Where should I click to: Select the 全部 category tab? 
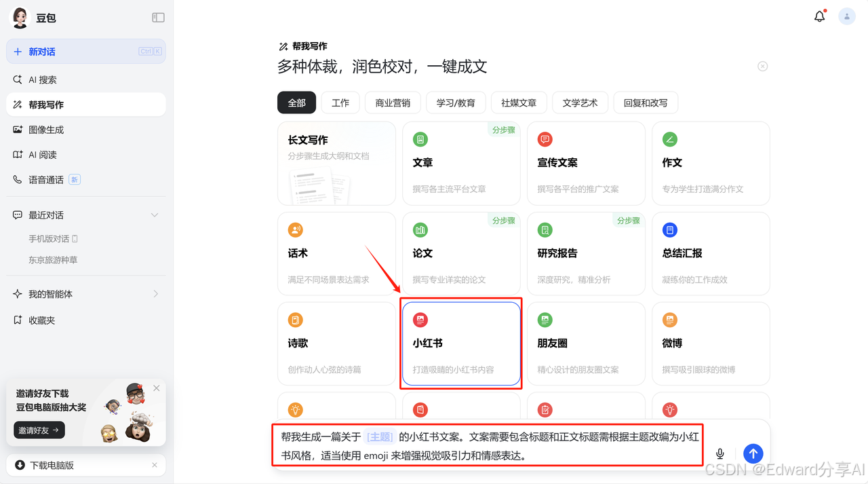296,103
